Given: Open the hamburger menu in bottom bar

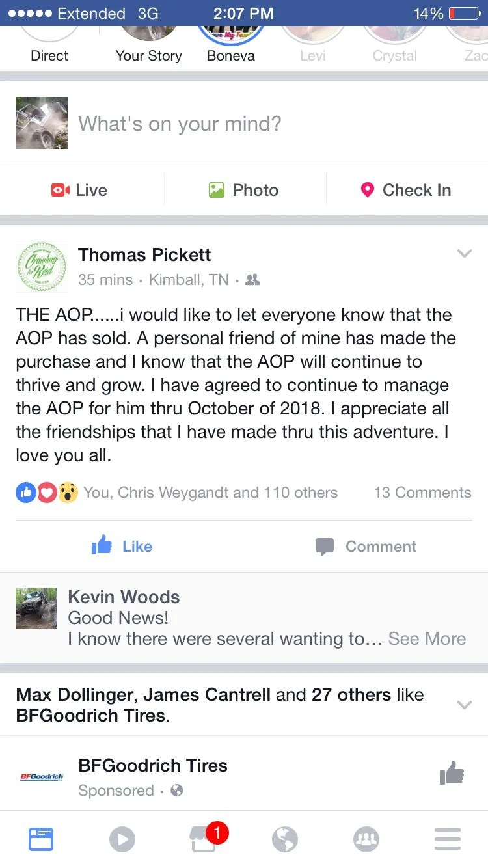Looking at the screenshot, I should click(448, 839).
